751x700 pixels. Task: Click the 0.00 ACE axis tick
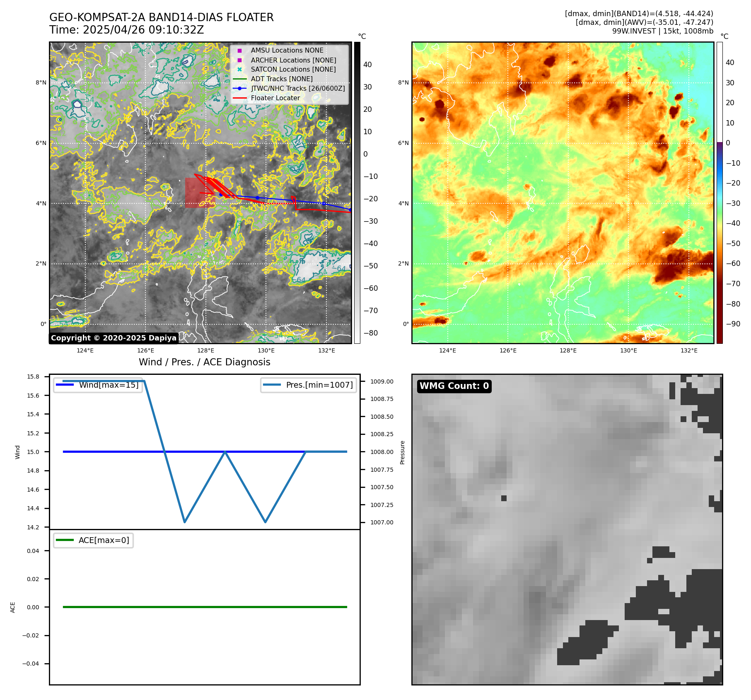[x=33, y=607]
